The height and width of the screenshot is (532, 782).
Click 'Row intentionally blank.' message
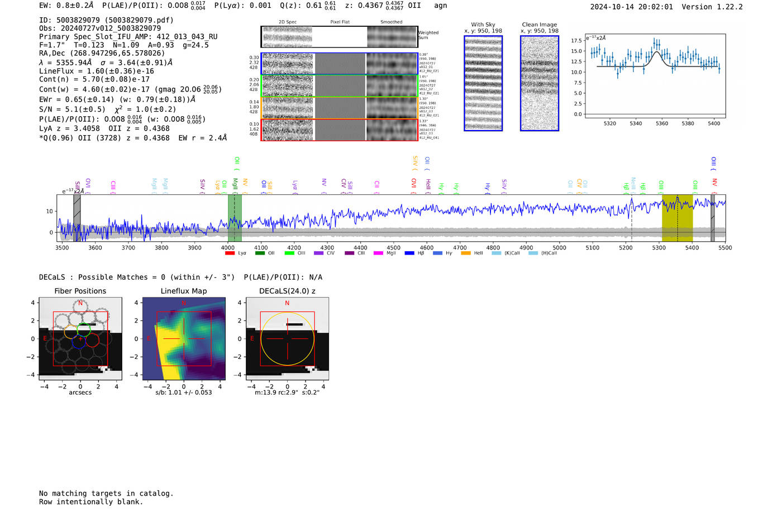[x=91, y=502]
